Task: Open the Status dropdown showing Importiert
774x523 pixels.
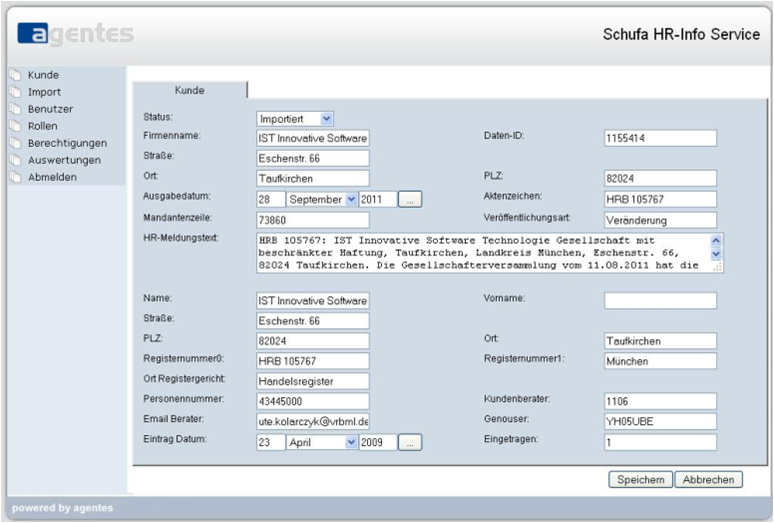Action: (295, 119)
